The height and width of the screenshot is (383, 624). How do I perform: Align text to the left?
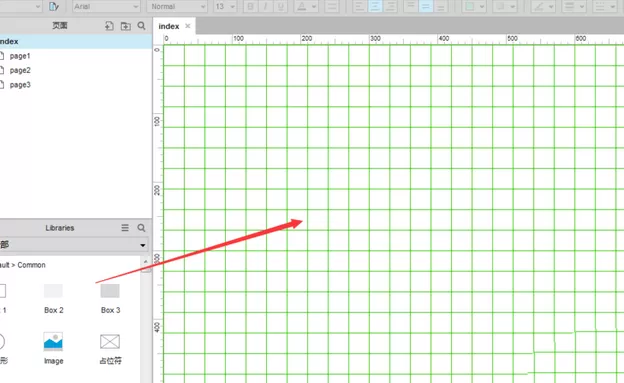(x=359, y=6)
